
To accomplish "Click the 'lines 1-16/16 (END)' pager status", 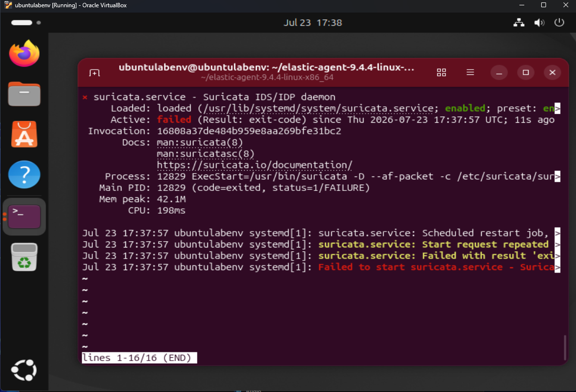I will [139, 358].
